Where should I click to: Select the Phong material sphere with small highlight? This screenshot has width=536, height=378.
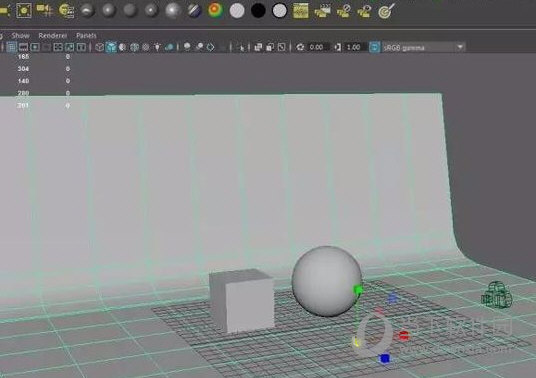151,11
